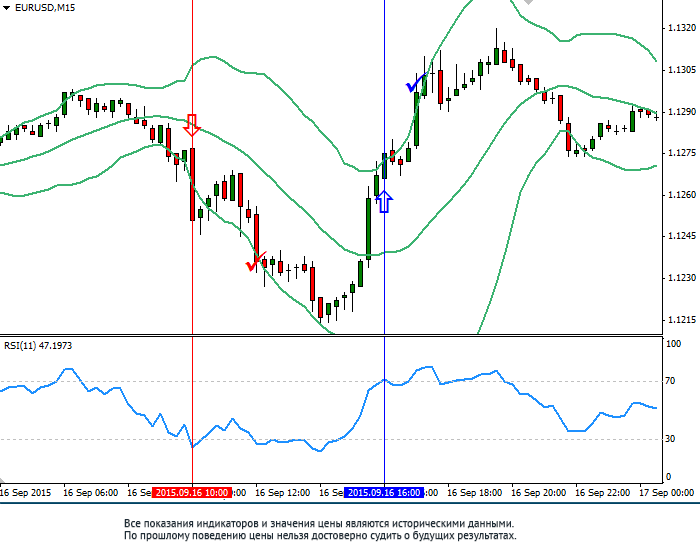Open the dropdown triangle beside EURUSD,M15
This screenshot has width=700, height=552.
[6, 8]
